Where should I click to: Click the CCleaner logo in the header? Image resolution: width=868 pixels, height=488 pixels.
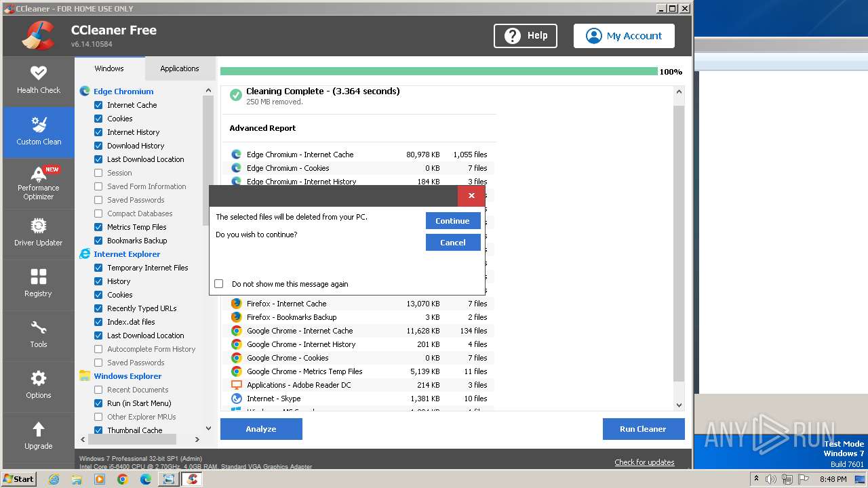38,35
